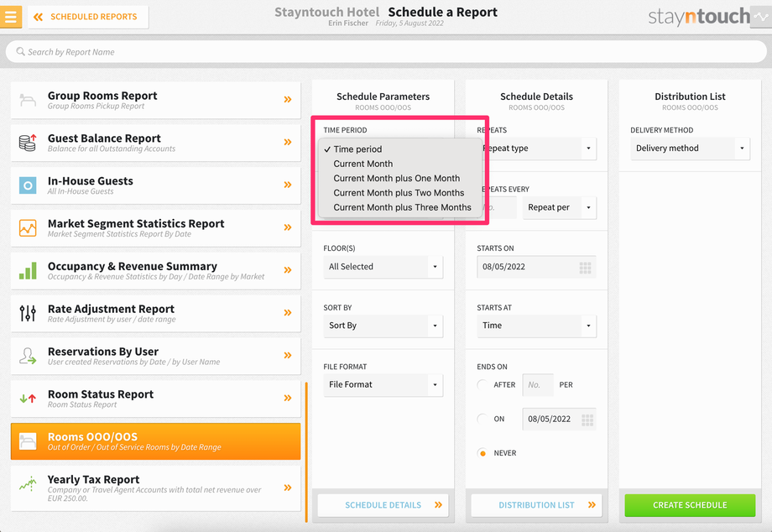Open Starts On calendar icon
The image size is (772, 532).
coord(585,267)
